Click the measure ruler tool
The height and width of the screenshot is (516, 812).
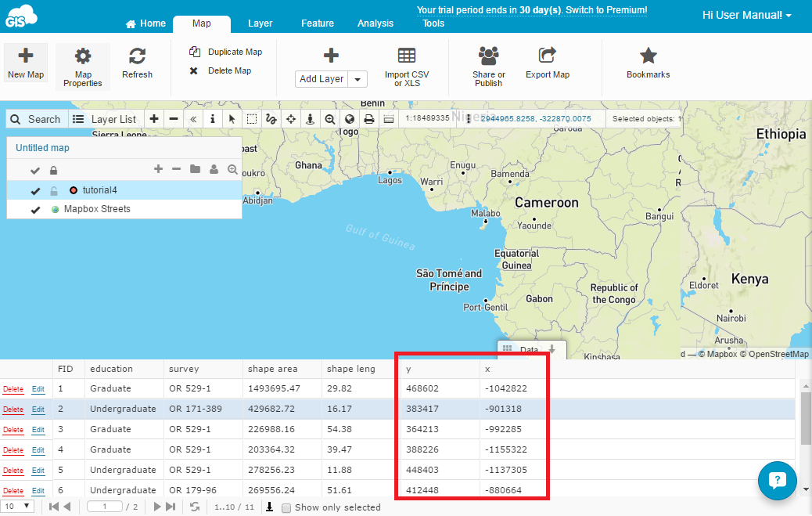click(388, 119)
